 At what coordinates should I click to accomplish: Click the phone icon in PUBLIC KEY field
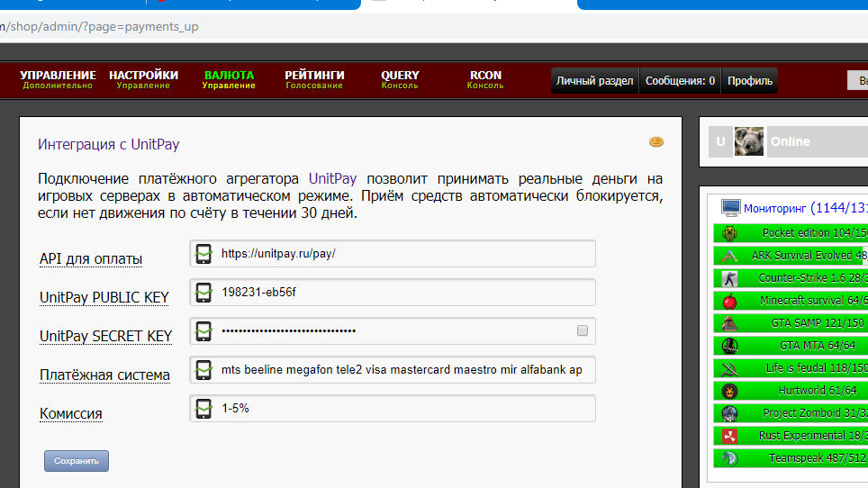coord(203,293)
